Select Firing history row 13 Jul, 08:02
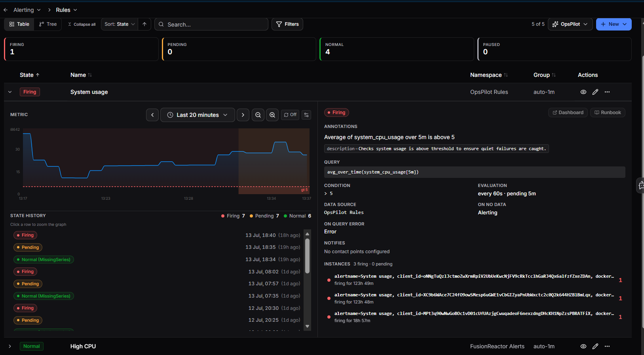This screenshot has width=644, height=355. click(157, 272)
